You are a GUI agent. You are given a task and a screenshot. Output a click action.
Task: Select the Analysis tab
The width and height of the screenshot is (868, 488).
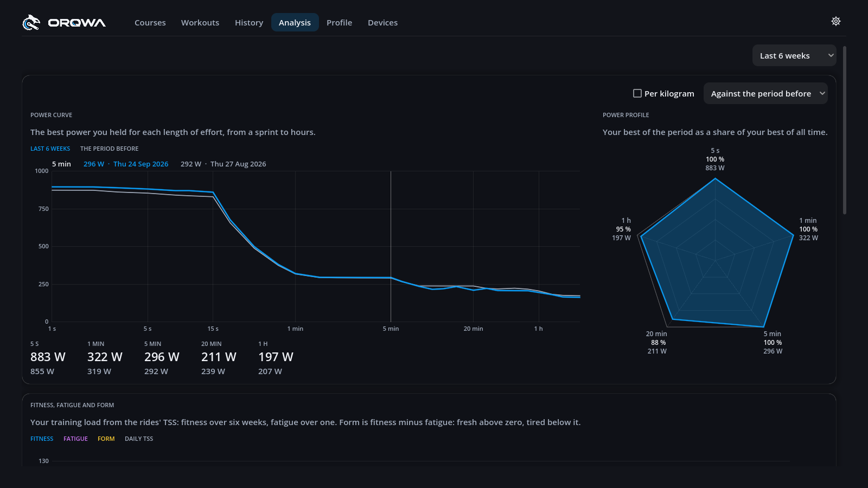click(295, 22)
